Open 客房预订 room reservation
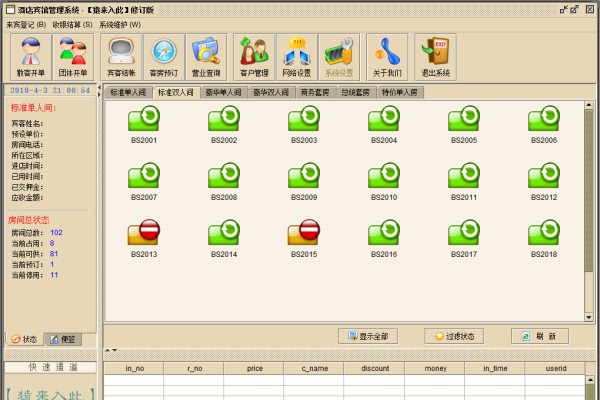 click(x=164, y=57)
